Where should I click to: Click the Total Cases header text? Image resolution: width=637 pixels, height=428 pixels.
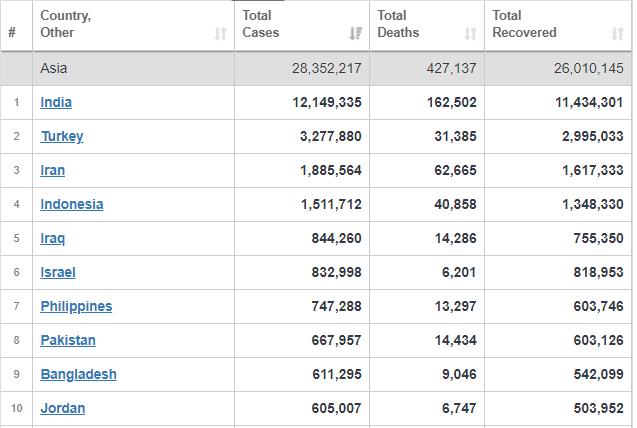(x=260, y=24)
